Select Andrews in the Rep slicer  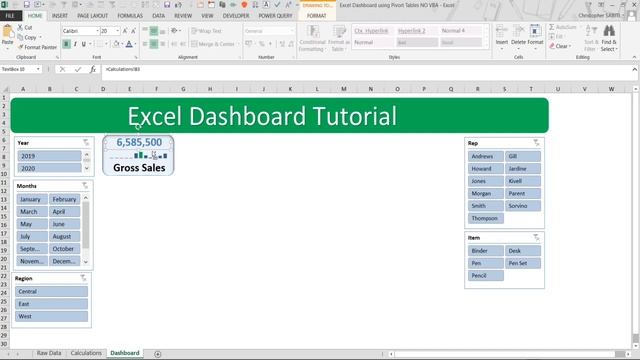pos(486,156)
